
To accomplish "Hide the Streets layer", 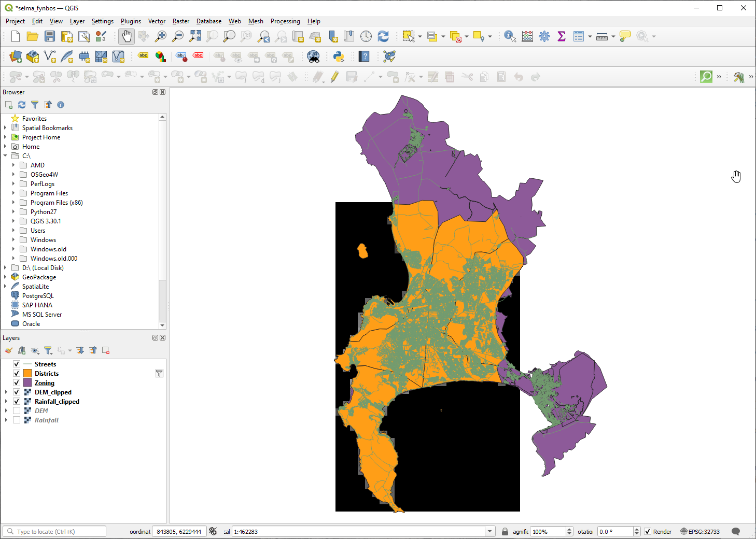I will 17,364.
